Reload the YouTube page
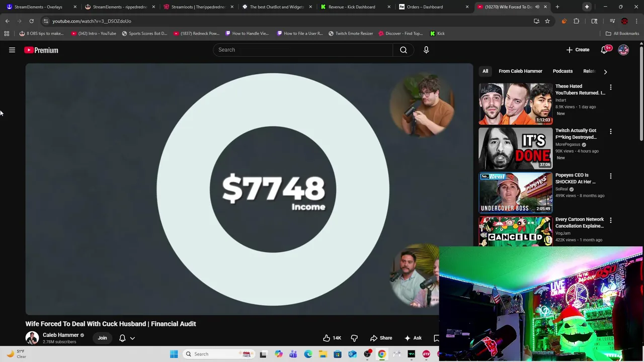Screen dimensions: 644x362 (x=31, y=21)
